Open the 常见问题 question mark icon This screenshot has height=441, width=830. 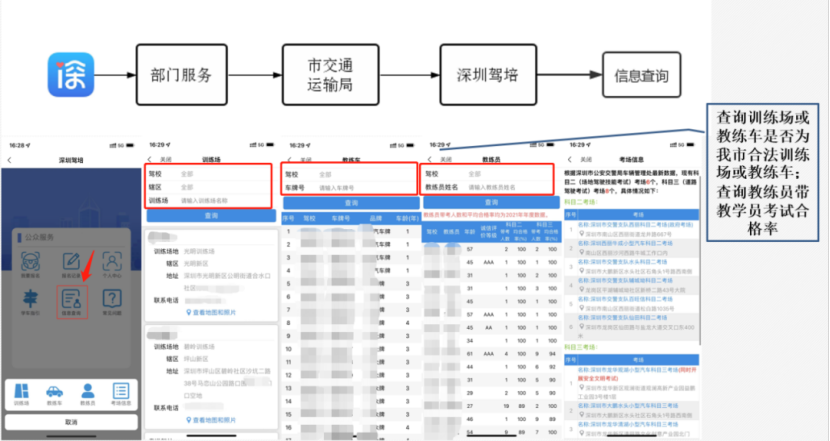click(112, 297)
